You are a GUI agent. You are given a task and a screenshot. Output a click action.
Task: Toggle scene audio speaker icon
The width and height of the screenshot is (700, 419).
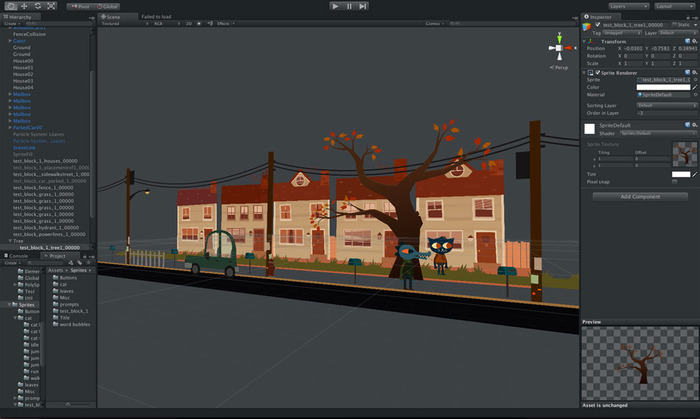[x=210, y=24]
